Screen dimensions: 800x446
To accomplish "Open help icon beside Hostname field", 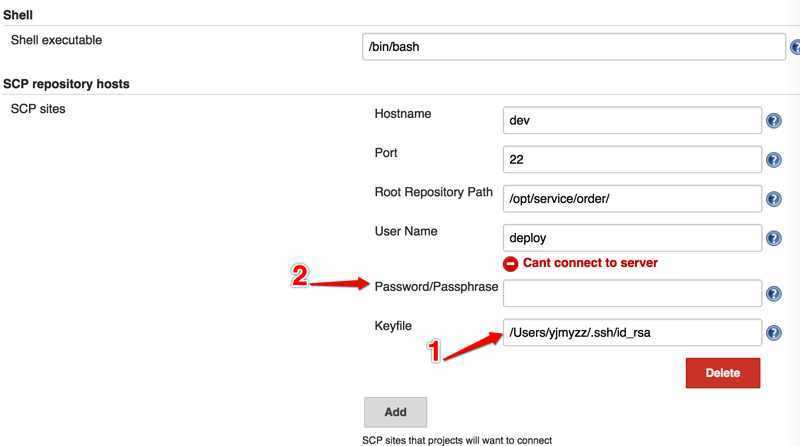I will tap(774, 120).
